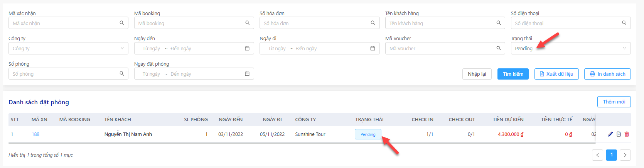
Task: Delete booking using the red trash icon
Action: [x=627, y=134]
